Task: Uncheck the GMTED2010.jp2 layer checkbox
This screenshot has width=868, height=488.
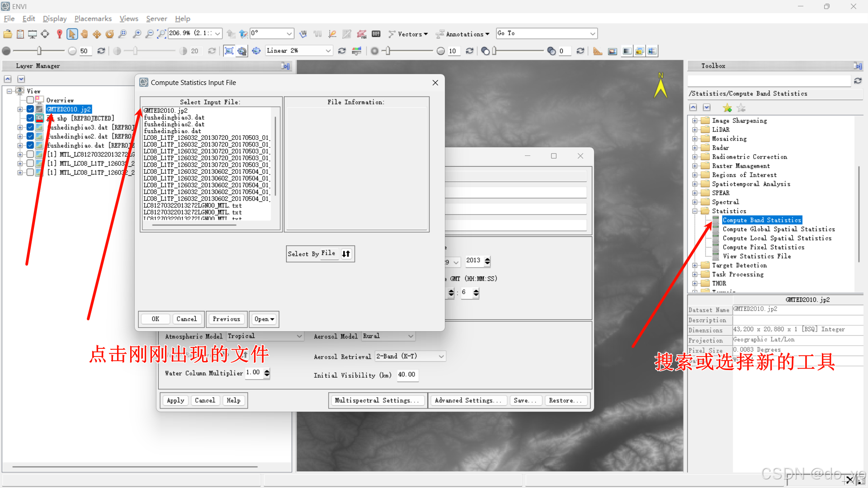Action: coord(30,109)
